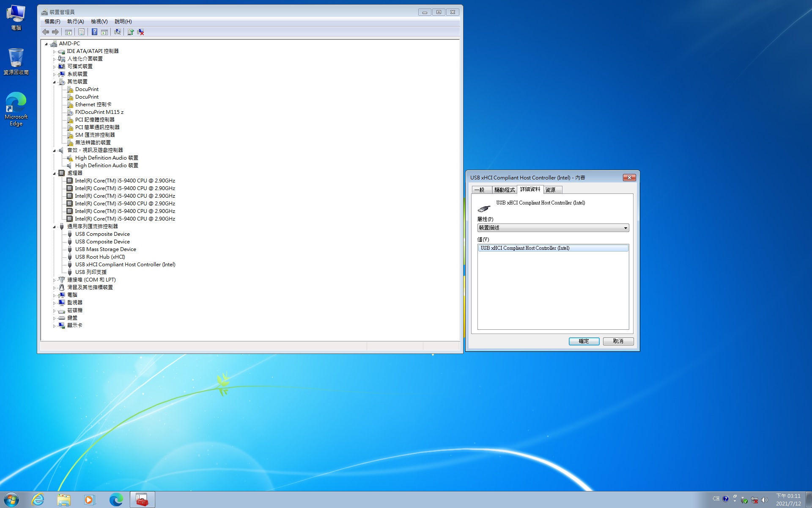Viewport: 812px width, 508px height.
Task: Expand the 人性化介面裝置 node
Action: (54, 59)
